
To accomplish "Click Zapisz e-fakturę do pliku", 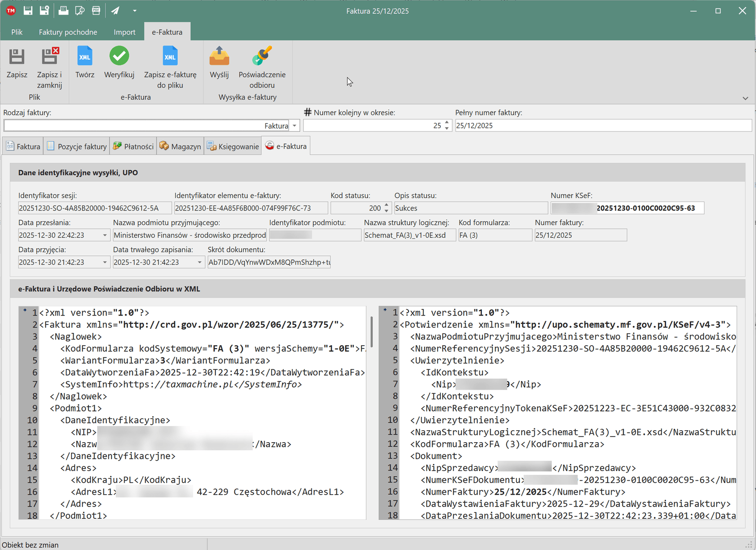I will (x=170, y=57).
